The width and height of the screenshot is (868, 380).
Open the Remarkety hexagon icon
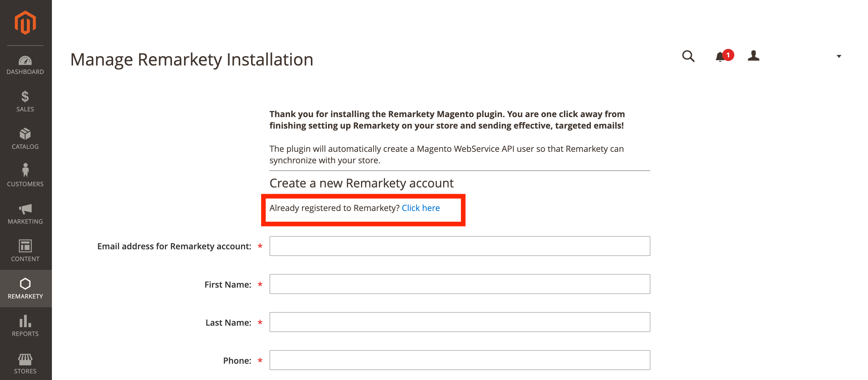click(x=25, y=284)
